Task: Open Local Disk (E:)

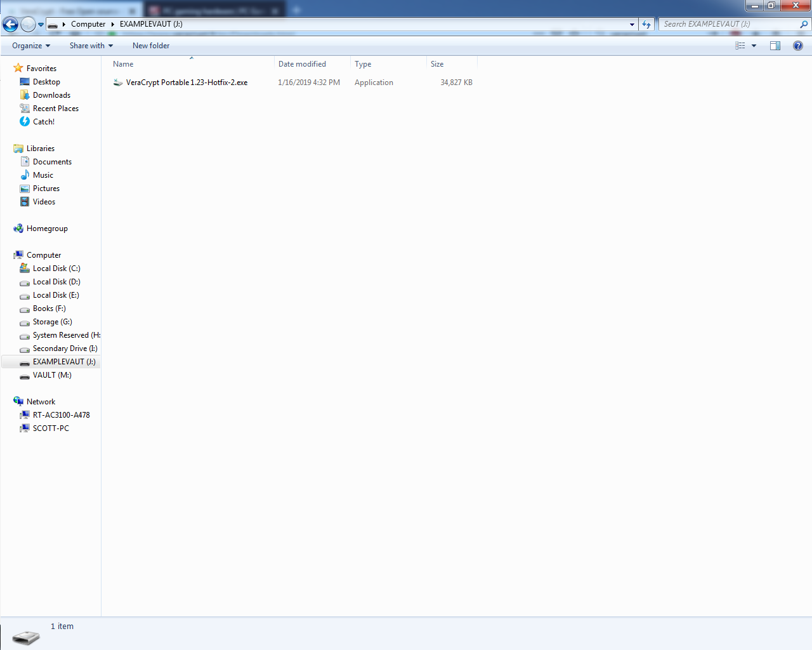Action: click(56, 295)
